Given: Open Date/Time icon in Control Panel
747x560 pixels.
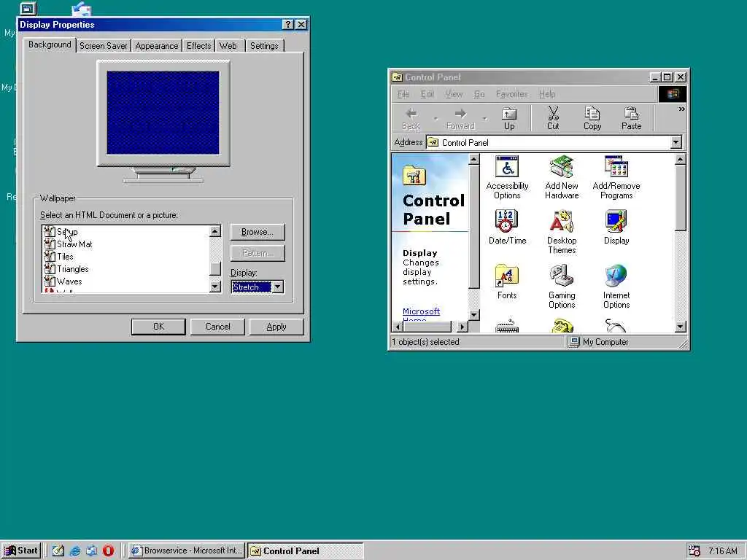Looking at the screenshot, I should pos(507,227).
